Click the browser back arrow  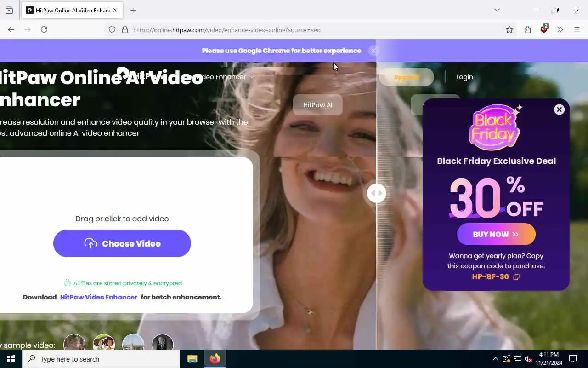11,29
